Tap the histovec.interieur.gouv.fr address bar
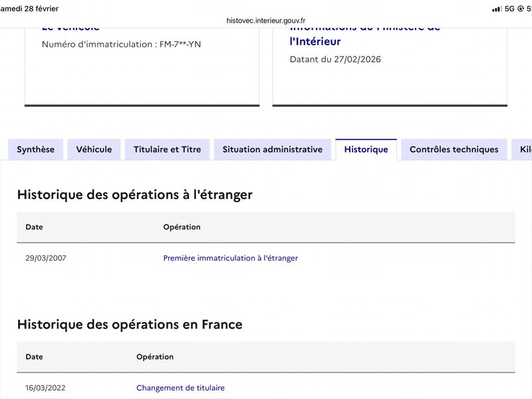Viewport: 532px width, 399px height. tap(266, 21)
